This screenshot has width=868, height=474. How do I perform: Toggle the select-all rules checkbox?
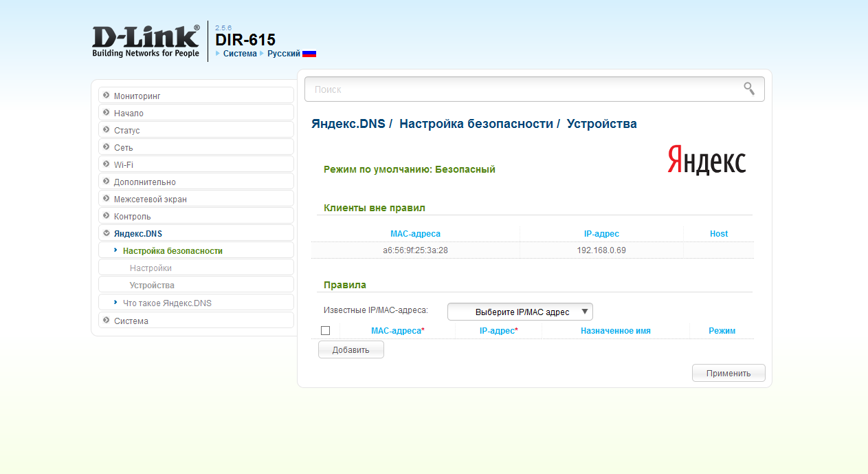click(326, 331)
